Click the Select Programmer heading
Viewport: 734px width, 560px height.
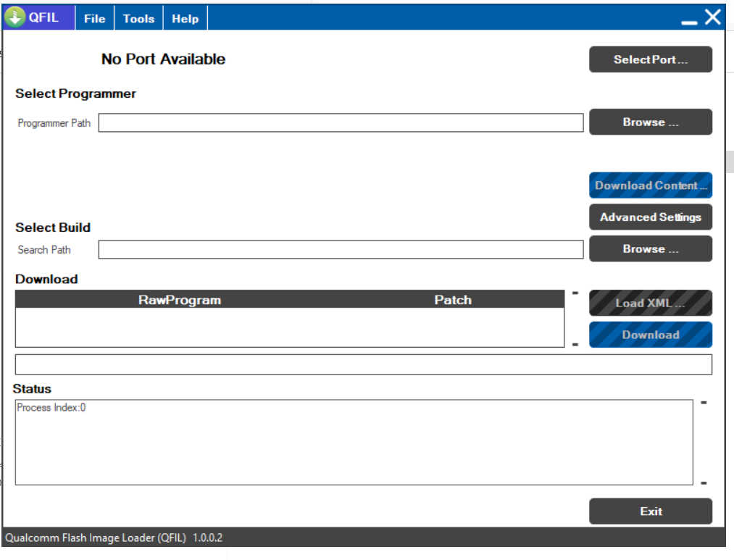(x=75, y=93)
